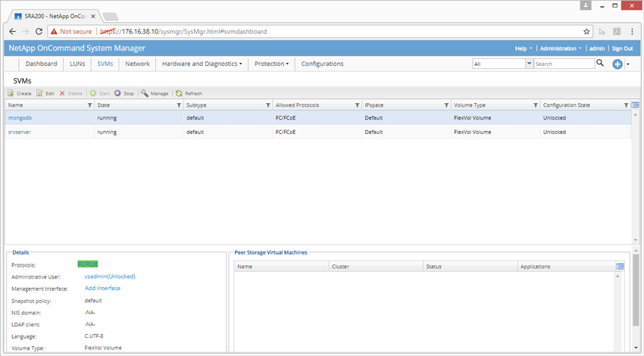The image size is (644, 356).
Task: Click the Start SVM toolbar icon
Action: (93, 93)
